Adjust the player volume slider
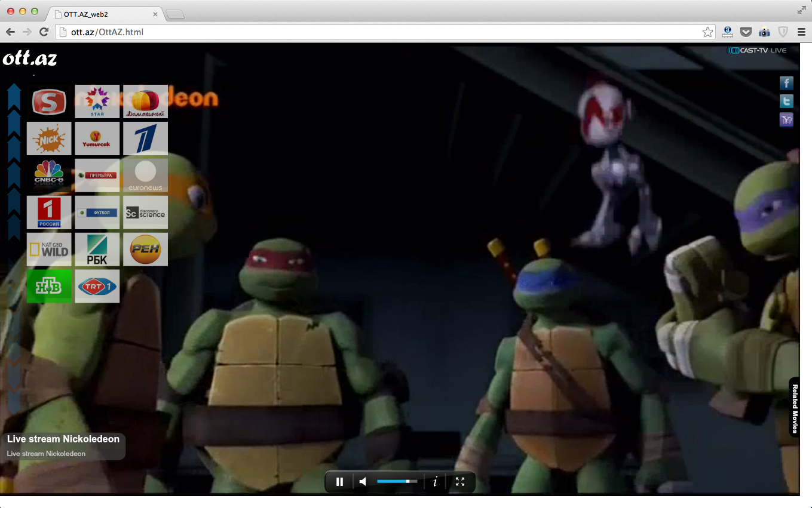This screenshot has width=812, height=508. pos(397,481)
